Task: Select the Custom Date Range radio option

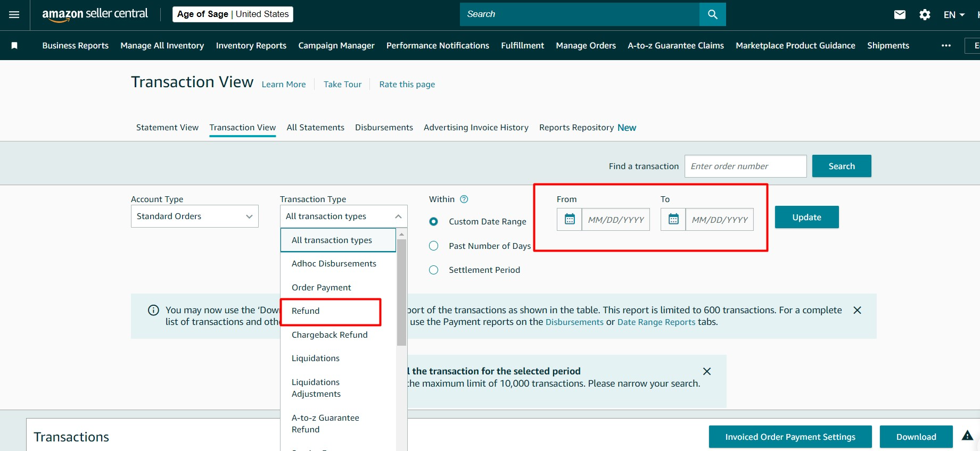Action: 434,221
